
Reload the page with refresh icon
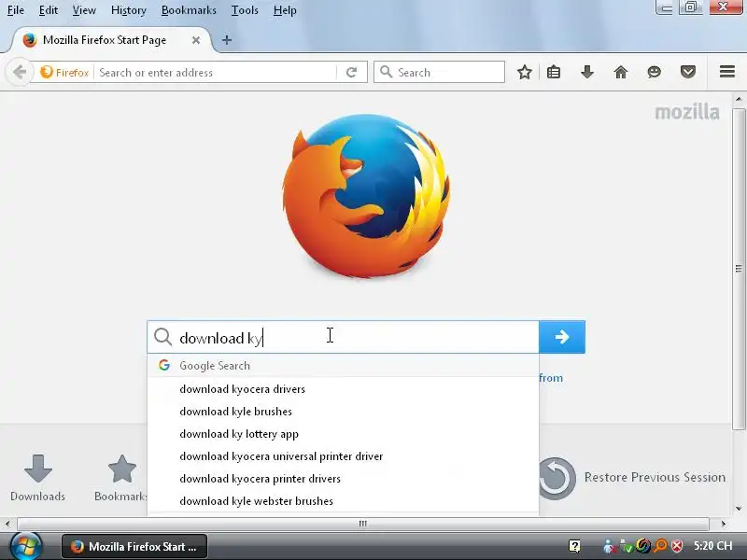(352, 73)
